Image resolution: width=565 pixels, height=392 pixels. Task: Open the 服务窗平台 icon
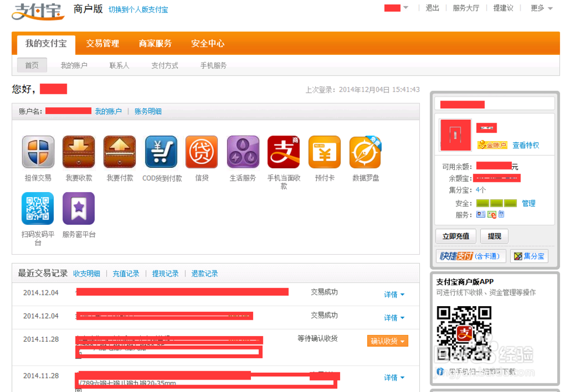(79, 208)
